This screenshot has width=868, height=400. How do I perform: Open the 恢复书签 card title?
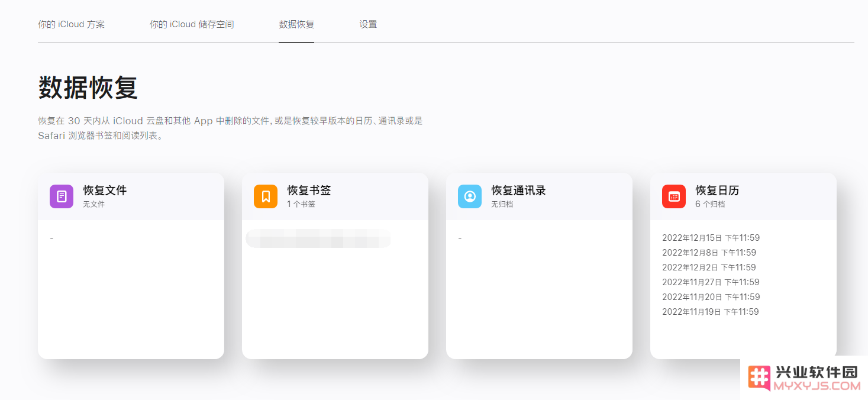tap(309, 191)
